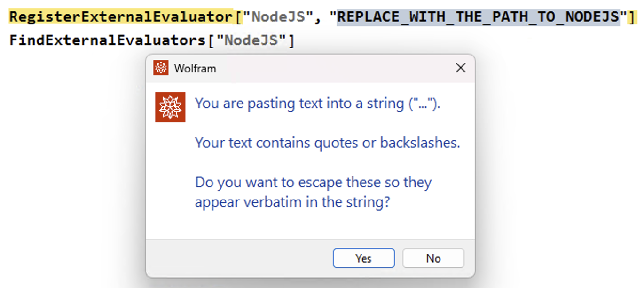Click the 'Do you want to escape these' question
This screenshot has height=288, width=644.
313,192
